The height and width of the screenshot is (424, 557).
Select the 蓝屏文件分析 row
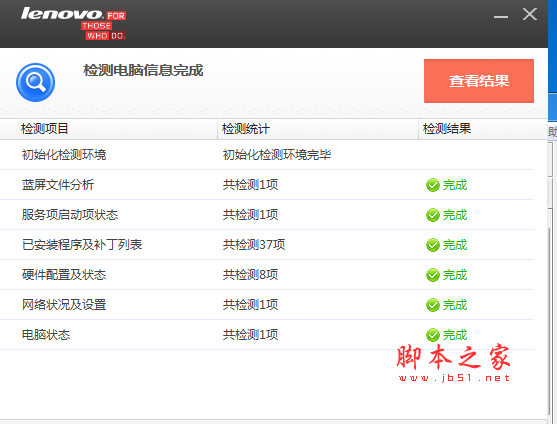267,185
